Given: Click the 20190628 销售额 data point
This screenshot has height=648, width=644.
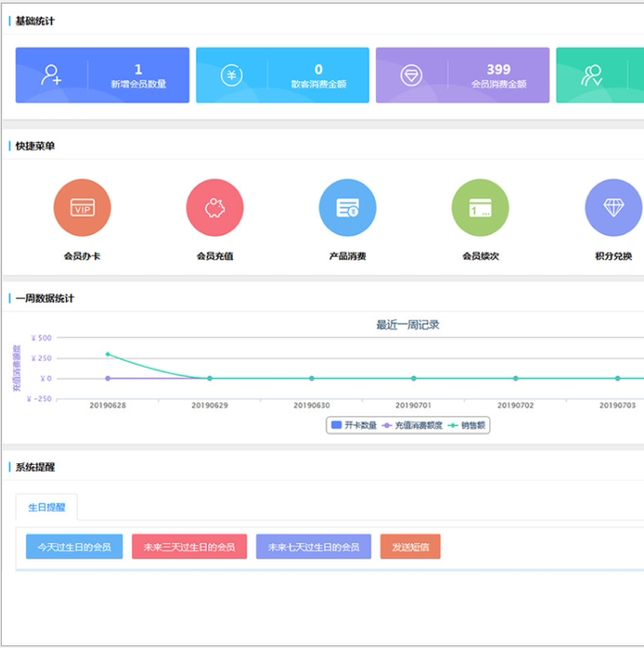Looking at the screenshot, I should pos(108,354).
